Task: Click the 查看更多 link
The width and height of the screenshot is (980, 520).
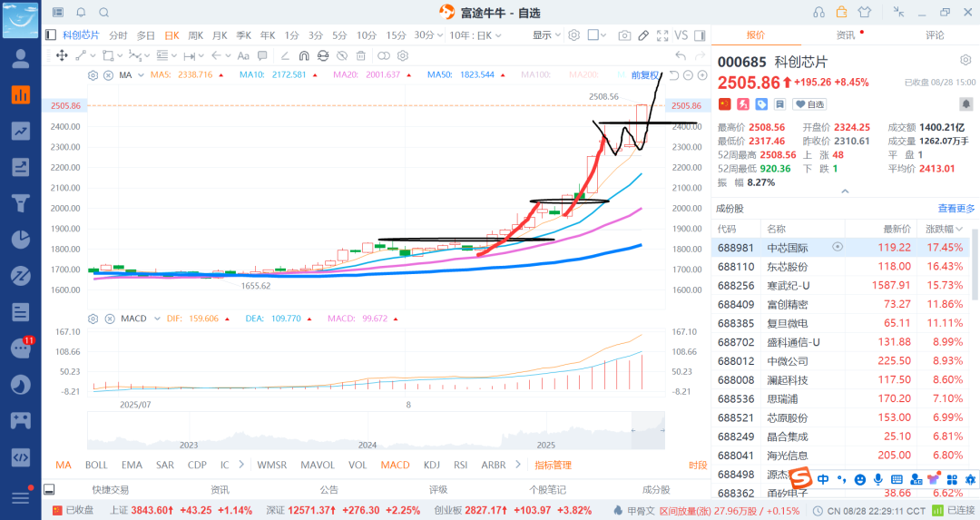Action: click(x=956, y=208)
